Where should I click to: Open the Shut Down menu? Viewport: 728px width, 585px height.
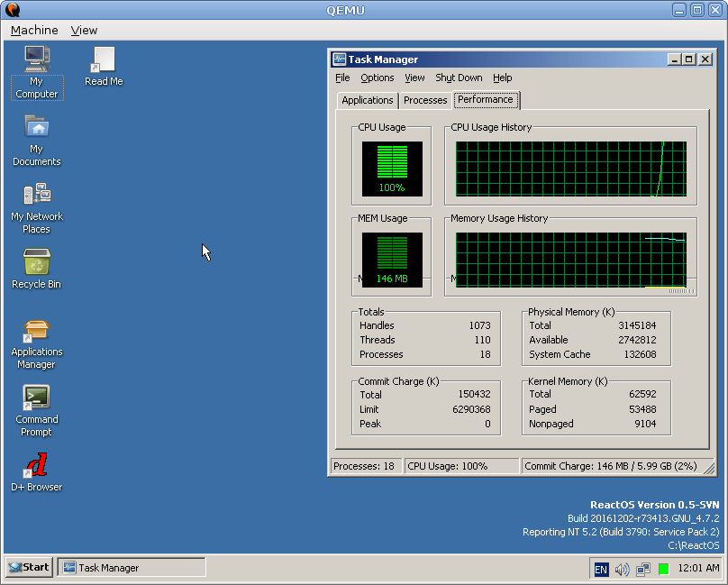[459, 78]
